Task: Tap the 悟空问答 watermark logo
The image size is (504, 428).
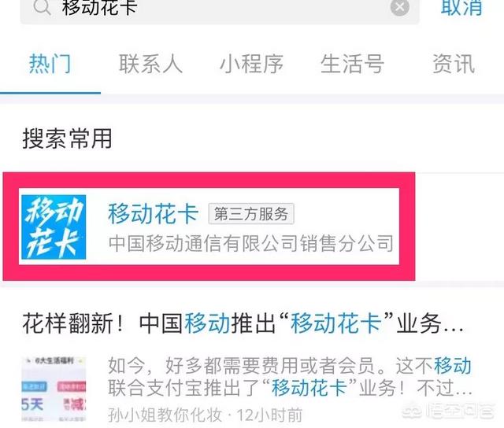Action: coord(448,411)
